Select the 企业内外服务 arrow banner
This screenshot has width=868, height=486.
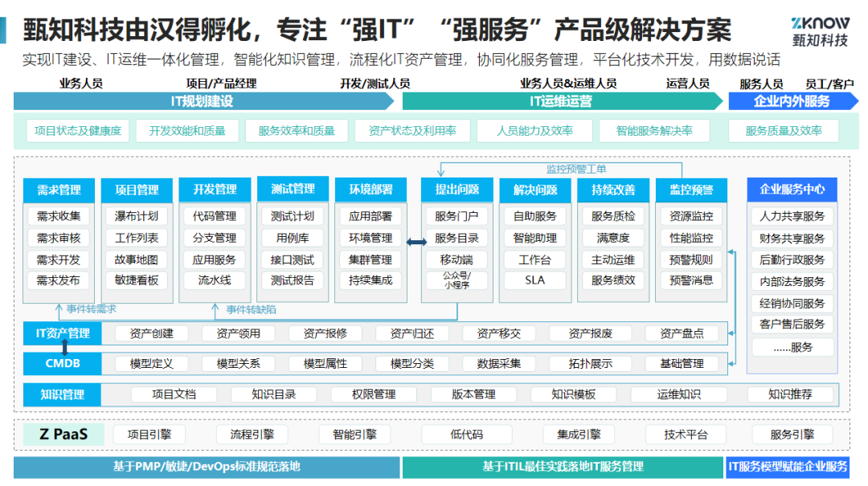[x=792, y=101]
